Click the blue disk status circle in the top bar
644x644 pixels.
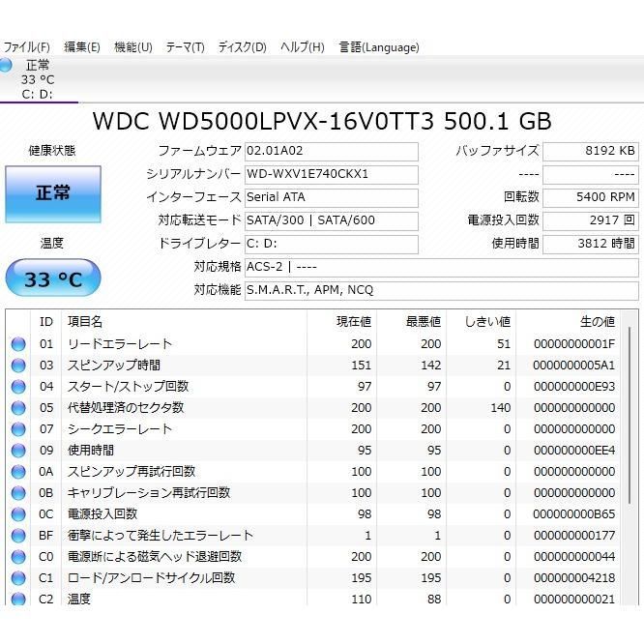[x=6, y=65]
